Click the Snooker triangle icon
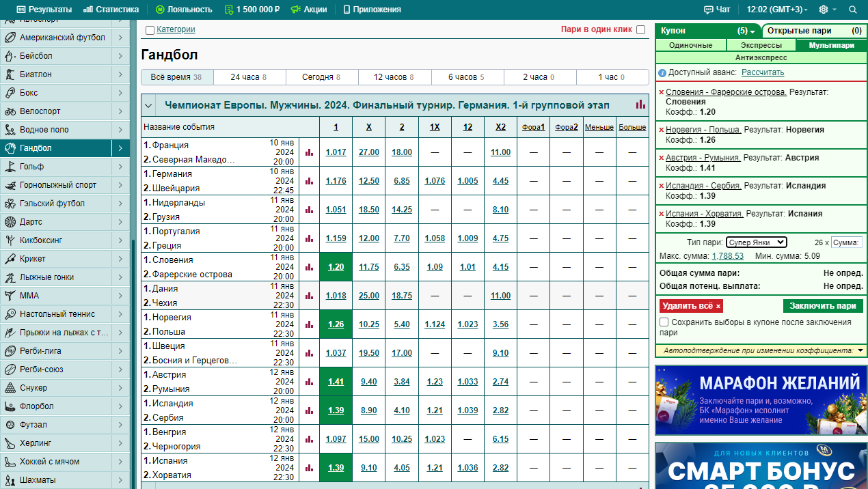The width and height of the screenshot is (868, 489). [x=10, y=388]
